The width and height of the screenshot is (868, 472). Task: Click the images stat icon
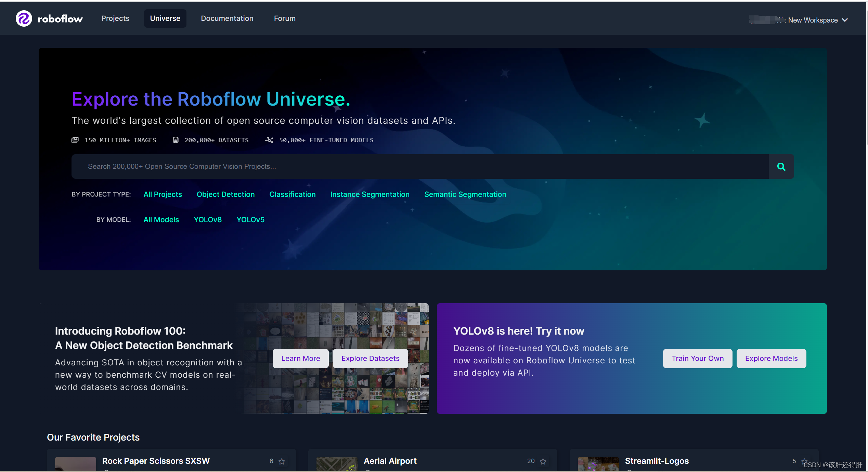pos(75,140)
